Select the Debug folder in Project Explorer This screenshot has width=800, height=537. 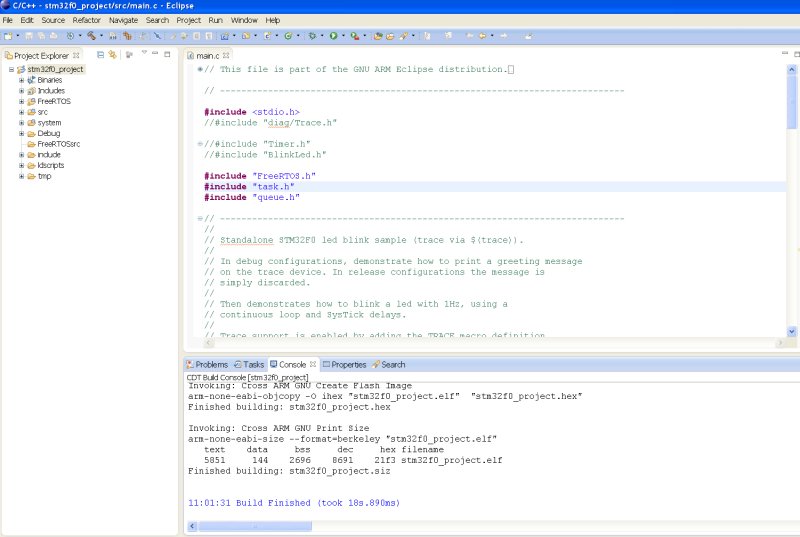point(48,133)
